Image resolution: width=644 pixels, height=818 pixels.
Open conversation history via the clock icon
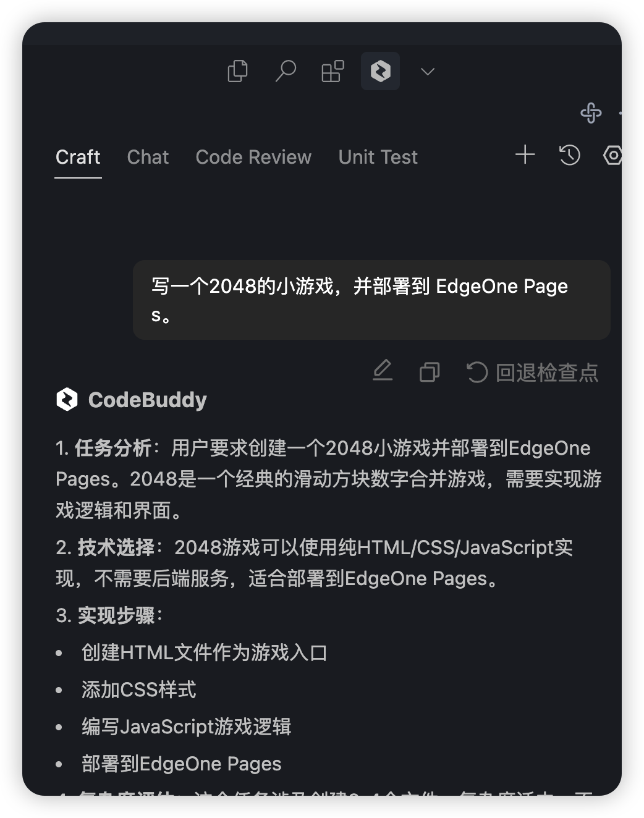(x=569, y=156)
